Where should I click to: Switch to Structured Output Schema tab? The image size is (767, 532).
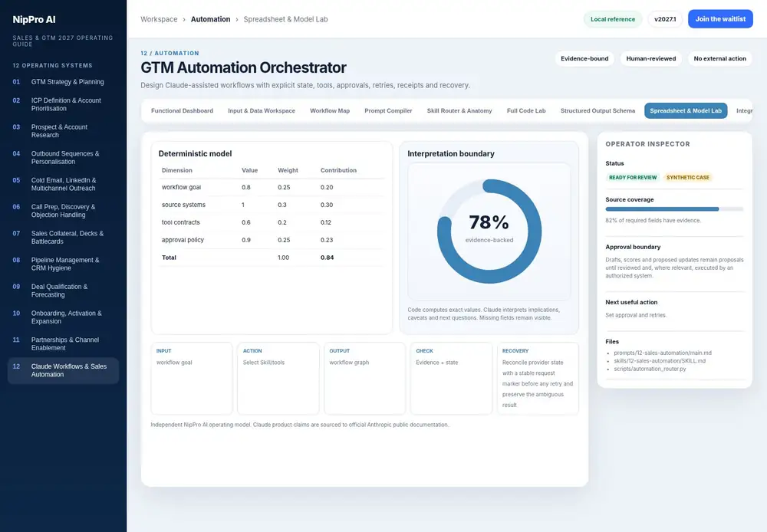pos(597,111)
